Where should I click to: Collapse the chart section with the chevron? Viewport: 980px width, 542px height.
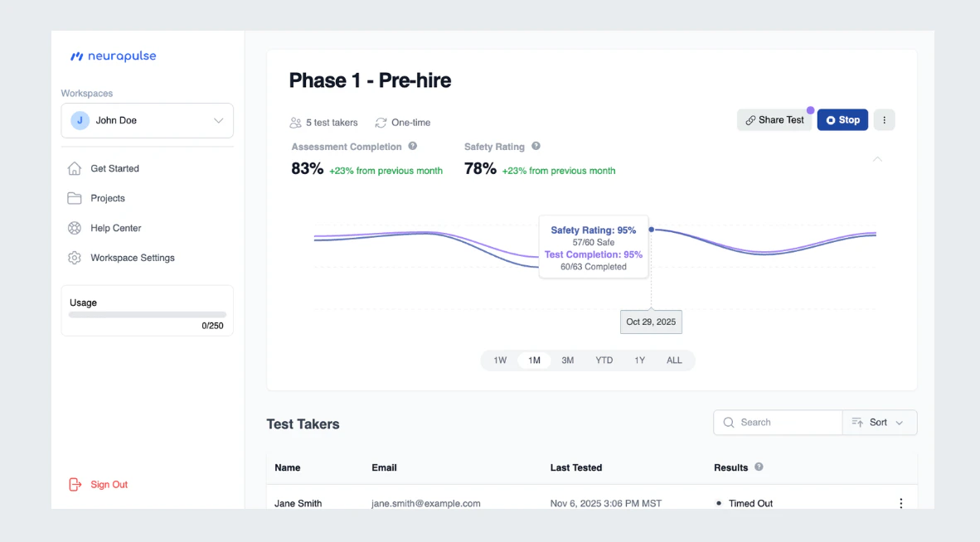click(877, 160)
